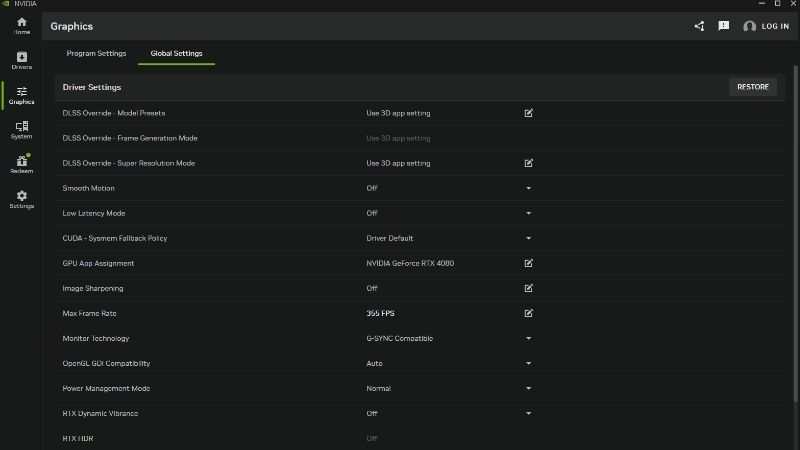Click the 'DLSS Override - Frame Generation Mode' label
The image size is (800, 450).
pos(130,138)
